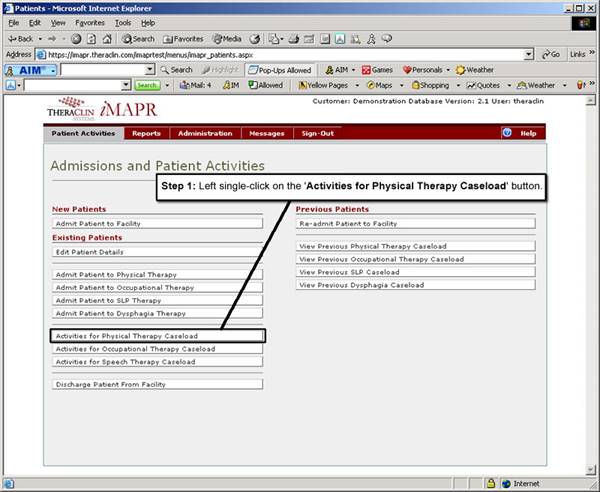
Task: Open the Favorites menu in menu bar
Action: click(x=89, y=22)
